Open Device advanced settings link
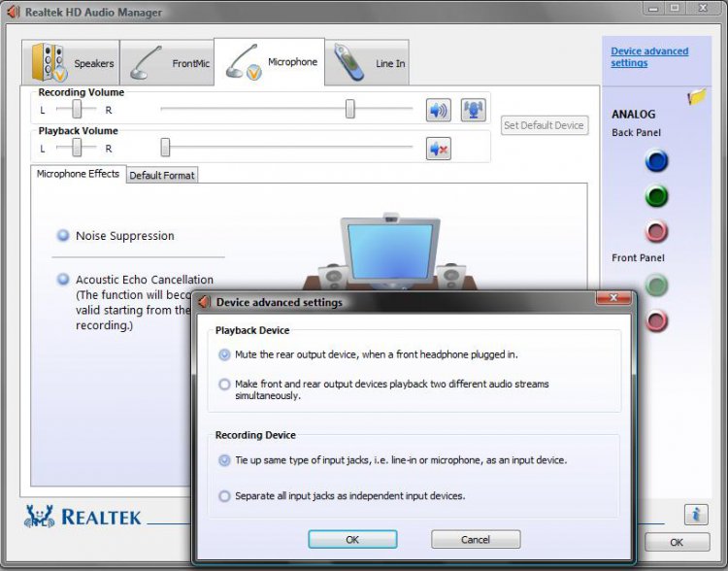The image size is (728, 571). pos(649,57)
